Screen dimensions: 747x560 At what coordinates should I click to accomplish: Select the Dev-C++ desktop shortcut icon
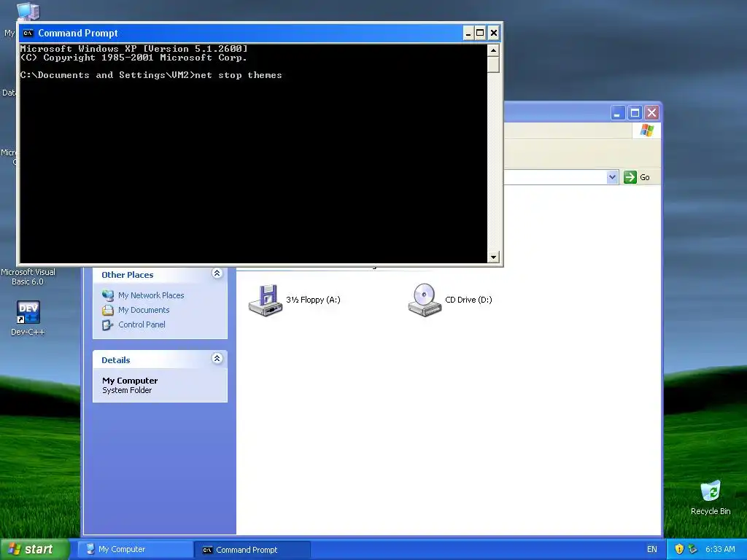point(28,312)
